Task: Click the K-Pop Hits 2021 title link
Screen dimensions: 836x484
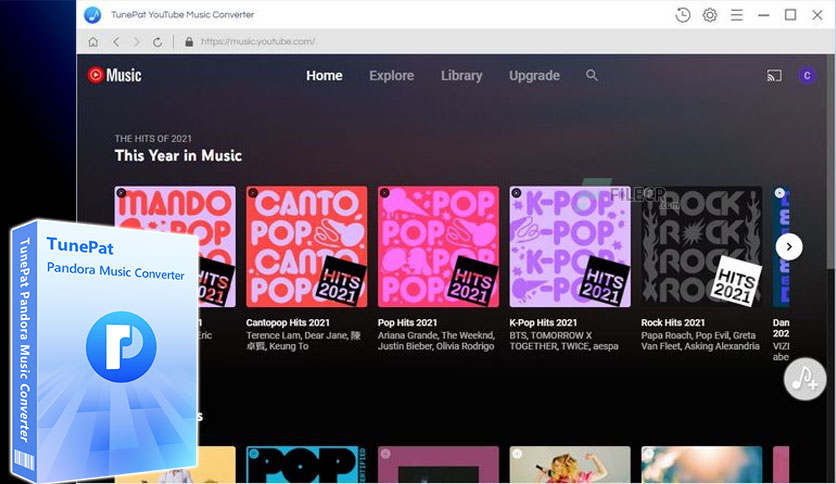Action: click(x=543, y=322)
